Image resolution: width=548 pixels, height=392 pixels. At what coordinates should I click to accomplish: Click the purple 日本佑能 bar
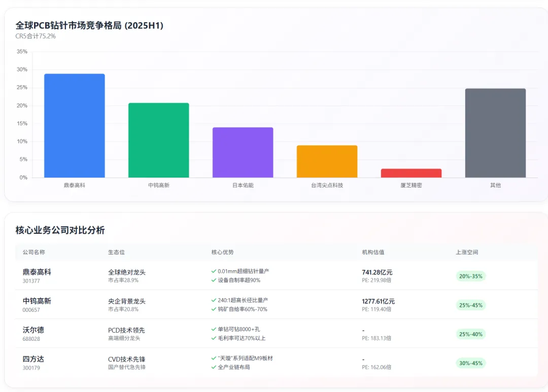pyautogui.click(x=243, y=152)
